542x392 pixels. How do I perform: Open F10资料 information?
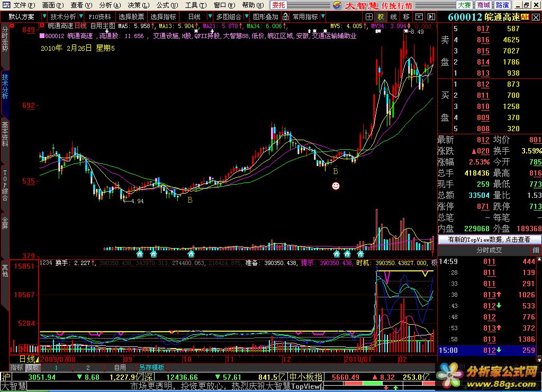click(100, 16)
